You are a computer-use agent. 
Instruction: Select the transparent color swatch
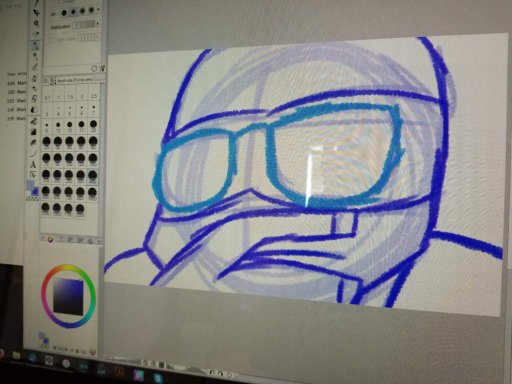[x=33, y=199]
